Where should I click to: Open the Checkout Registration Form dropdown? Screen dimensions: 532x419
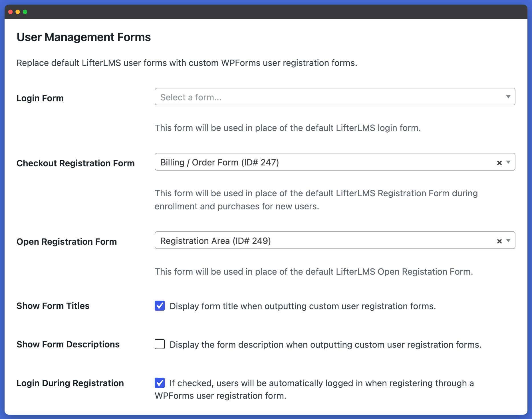click(335, 162)
